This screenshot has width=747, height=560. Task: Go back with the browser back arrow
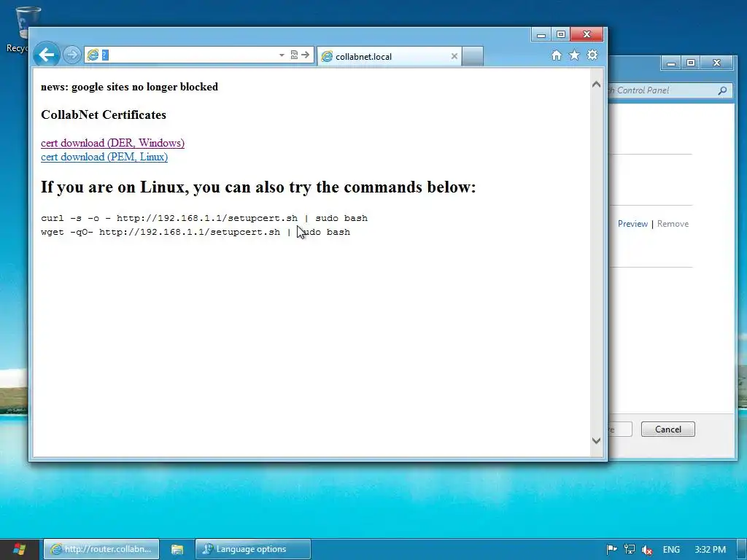tap(46, 55)
